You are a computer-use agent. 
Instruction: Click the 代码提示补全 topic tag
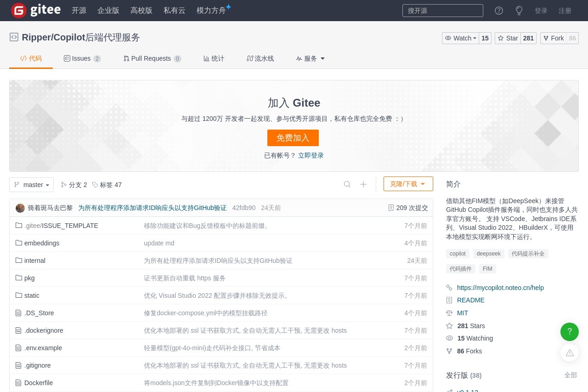click(x=528, y=254)
